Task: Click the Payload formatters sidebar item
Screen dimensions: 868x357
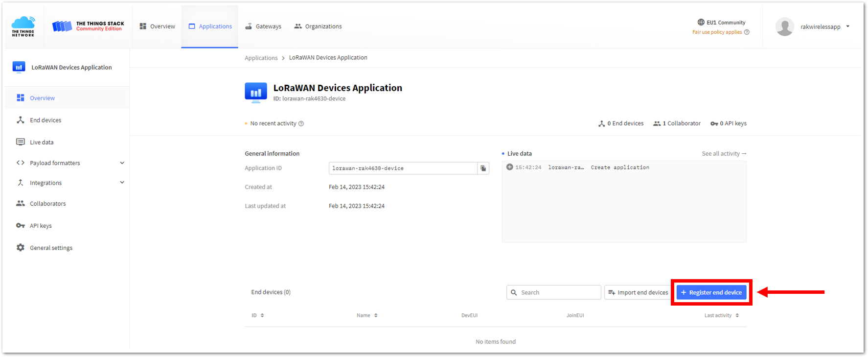Action: click(x=55, y=163)
